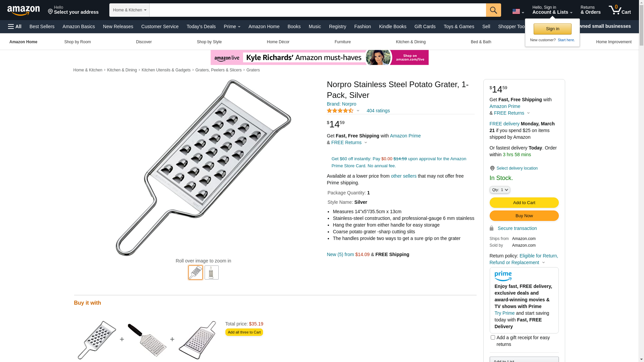Click into the search input field

(x=317, y=10)
